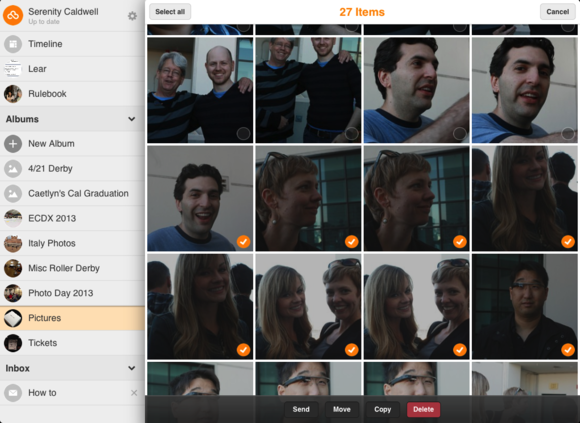The height and width of the screenshot is (423, 580).
Task: Click the red Delete button
Action: [x=424, y=409]
